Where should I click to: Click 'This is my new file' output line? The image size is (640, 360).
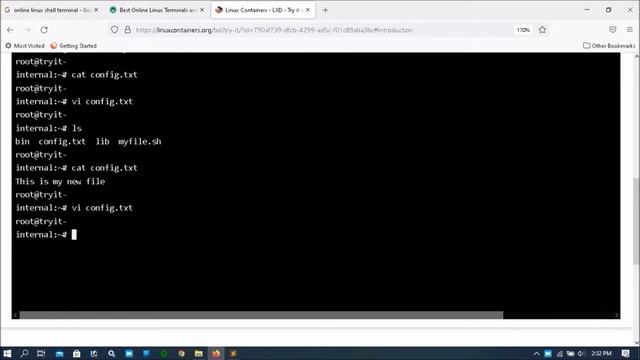click(60, 181)
